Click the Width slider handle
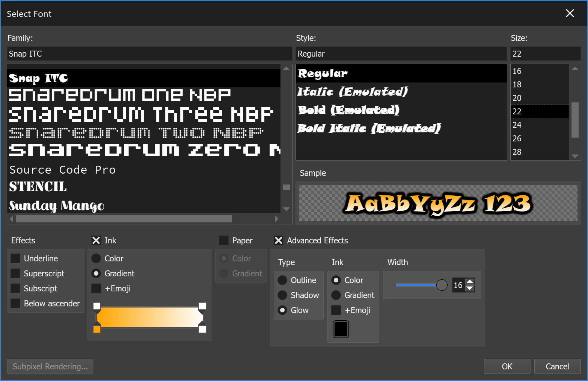 click(442, 285)
